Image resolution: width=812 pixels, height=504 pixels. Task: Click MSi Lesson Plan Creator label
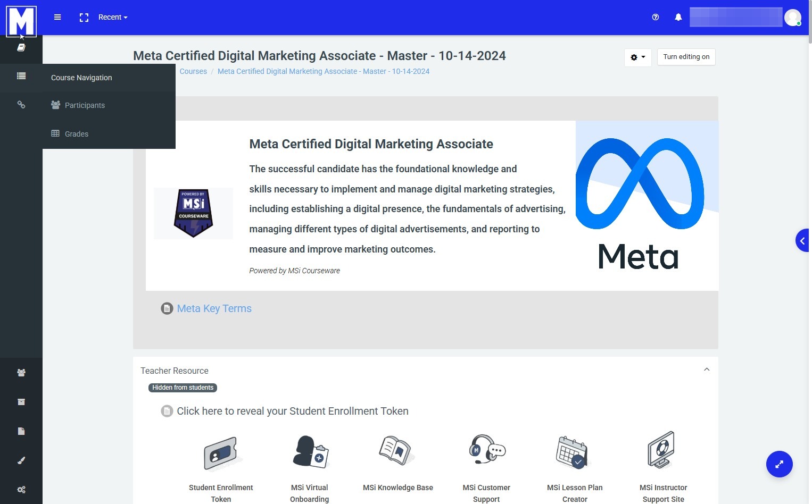point(575,493)
